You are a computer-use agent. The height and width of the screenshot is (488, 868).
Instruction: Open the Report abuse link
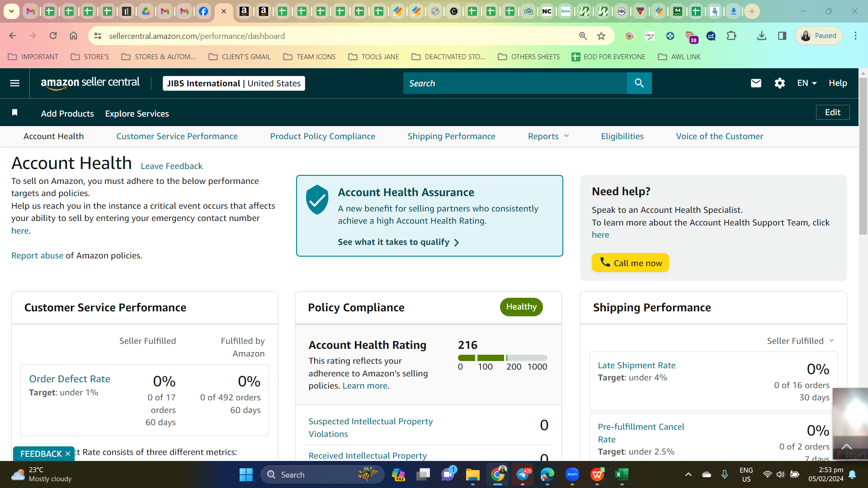tap(38, 255)
